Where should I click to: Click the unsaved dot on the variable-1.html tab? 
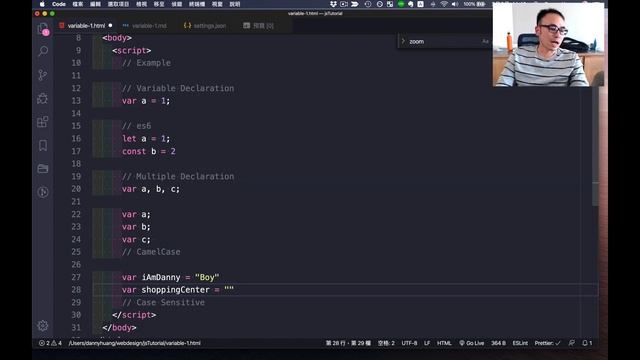point(111,25)
